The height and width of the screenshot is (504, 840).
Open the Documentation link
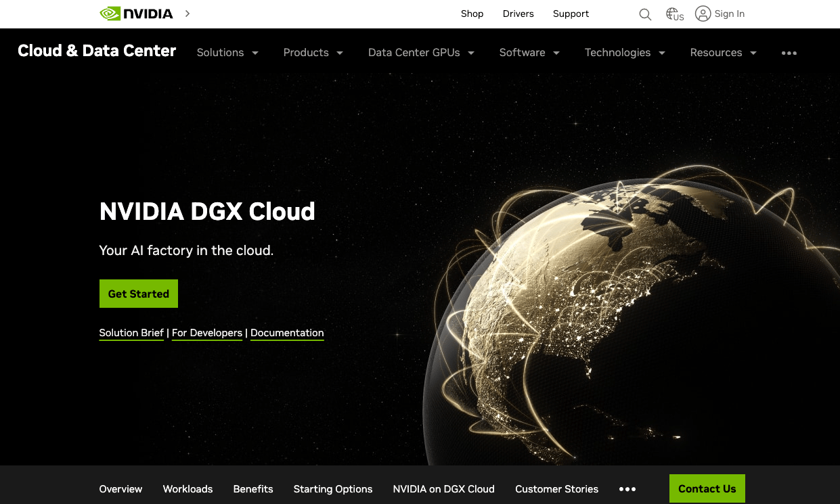point(287,333)
